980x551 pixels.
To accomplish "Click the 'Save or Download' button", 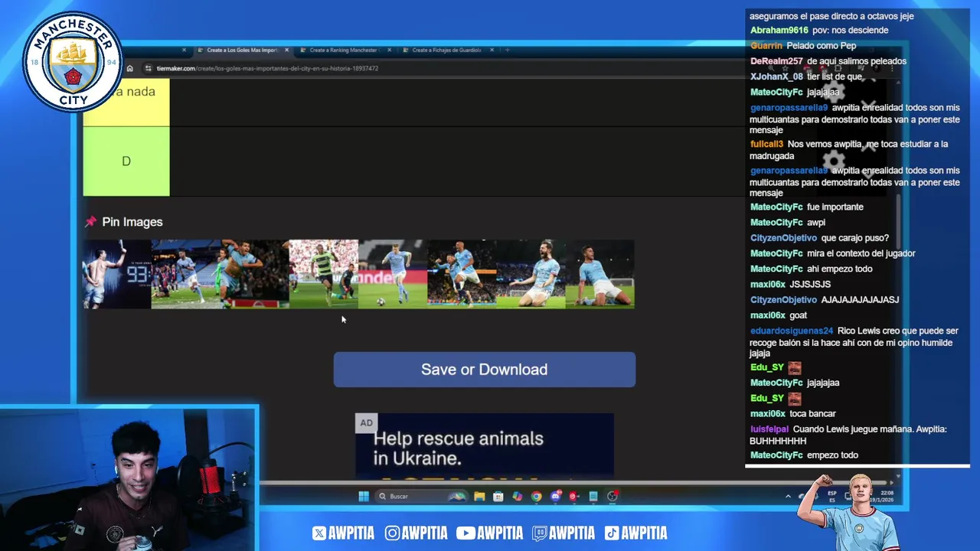I will coord(484,370).
